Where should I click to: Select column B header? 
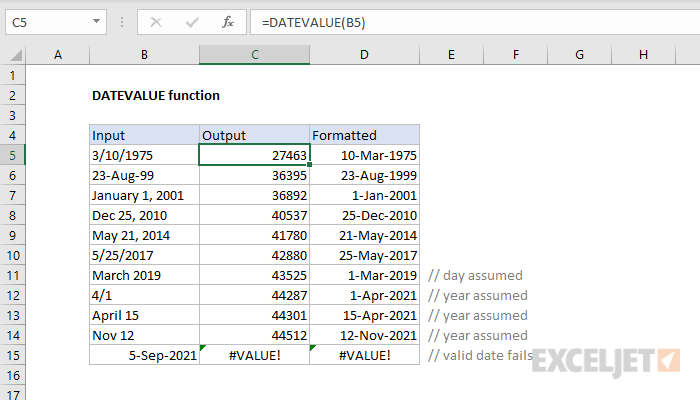click(144, 54)
